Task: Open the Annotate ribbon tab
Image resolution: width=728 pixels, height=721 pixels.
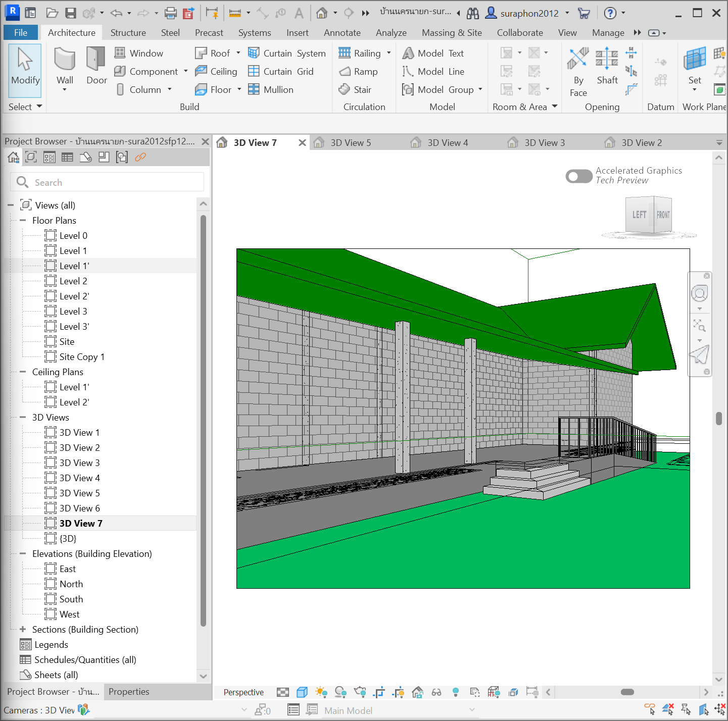Action: 342,33
